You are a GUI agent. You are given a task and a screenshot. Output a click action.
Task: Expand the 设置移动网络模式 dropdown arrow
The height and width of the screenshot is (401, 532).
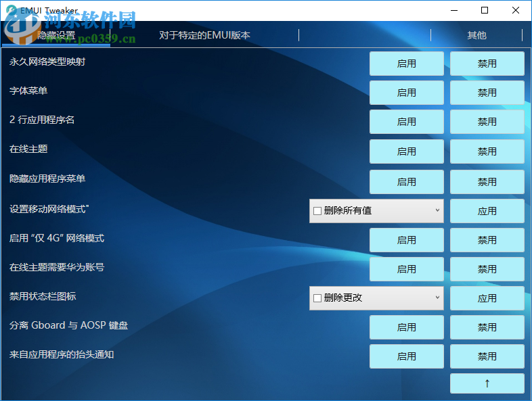pos(437,210)
